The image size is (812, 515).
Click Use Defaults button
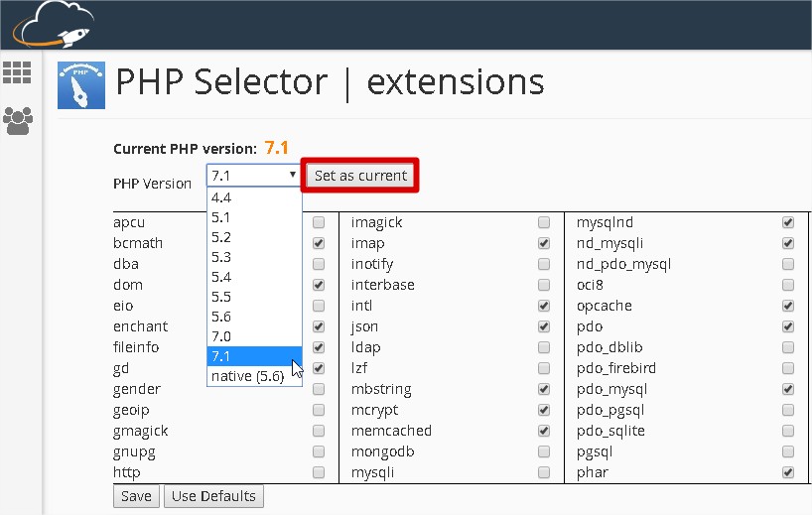(x=213, y=496)
